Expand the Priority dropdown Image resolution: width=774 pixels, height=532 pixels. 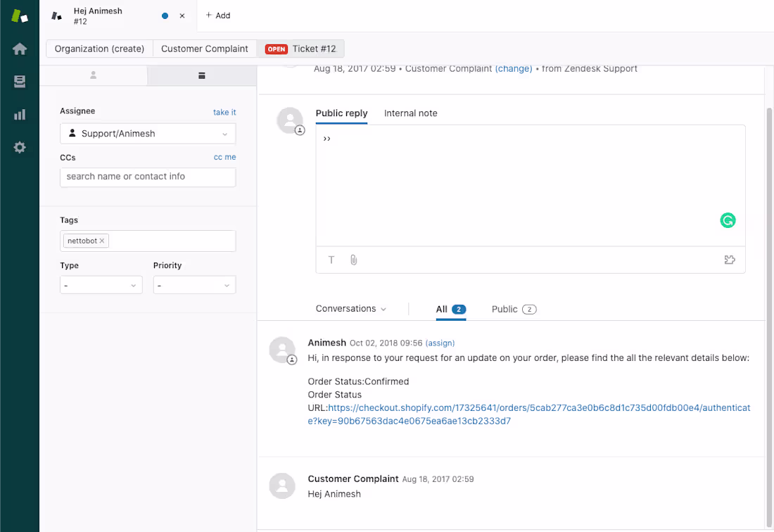194,284
